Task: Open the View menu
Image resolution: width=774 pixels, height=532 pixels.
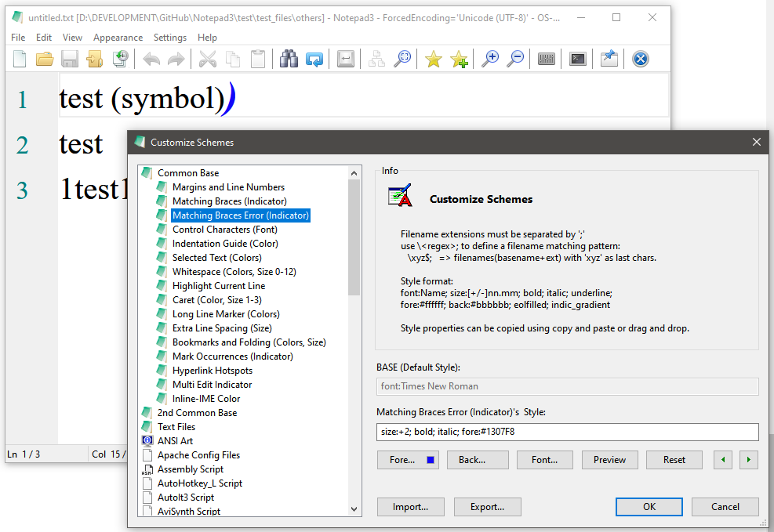Action: 72,38
